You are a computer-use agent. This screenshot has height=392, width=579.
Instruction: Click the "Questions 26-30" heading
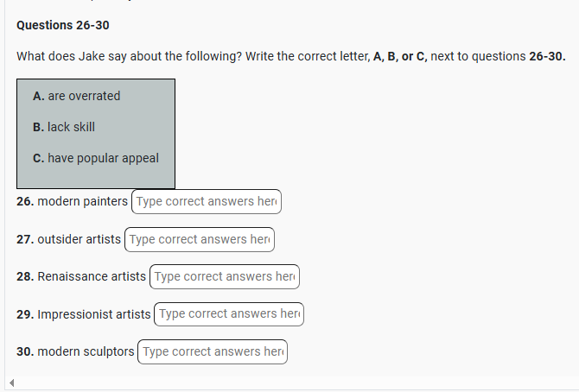(x=63, y=24)
